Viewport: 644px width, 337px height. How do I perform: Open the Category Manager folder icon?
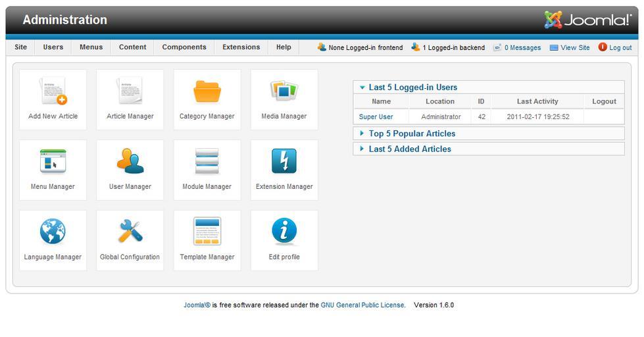(207, 91)
